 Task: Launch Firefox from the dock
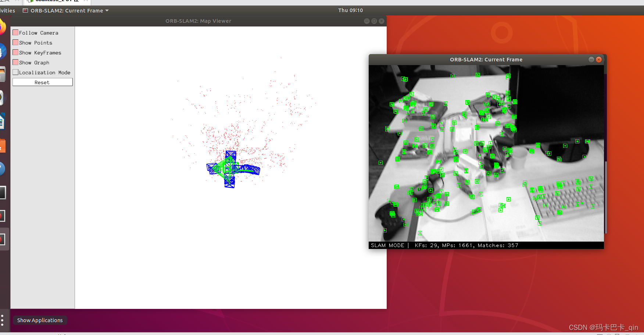coord(2,28)
